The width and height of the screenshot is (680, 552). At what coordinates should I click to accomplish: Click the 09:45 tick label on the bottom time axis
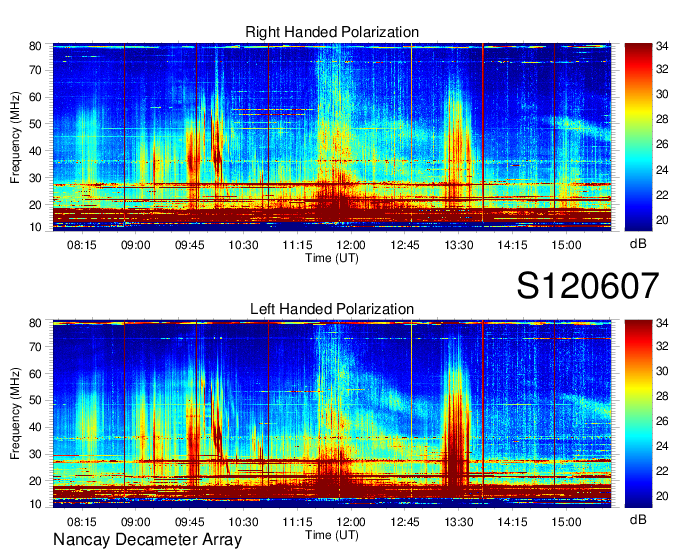click(190, 522)
